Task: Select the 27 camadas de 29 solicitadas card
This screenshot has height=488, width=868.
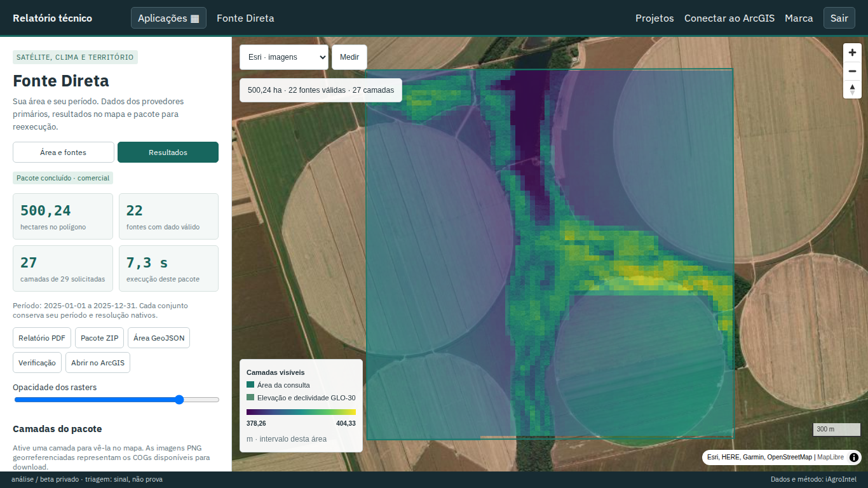Action: click(63, 268)
